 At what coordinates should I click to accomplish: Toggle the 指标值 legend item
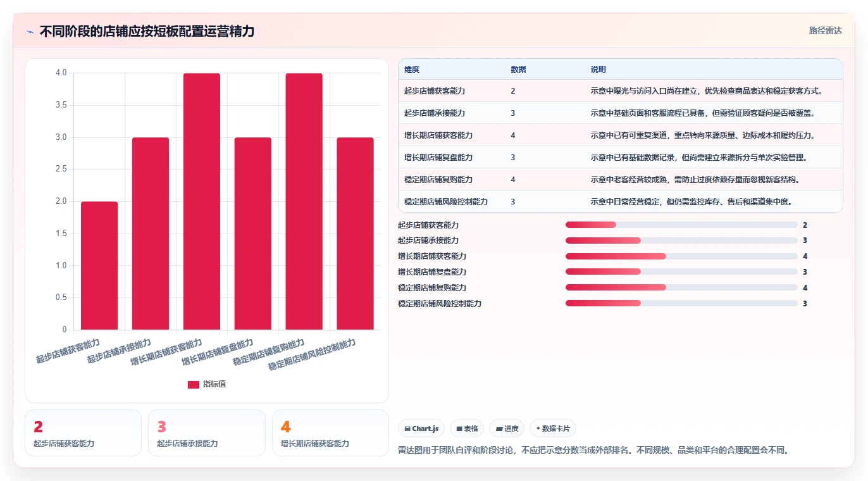207,384
